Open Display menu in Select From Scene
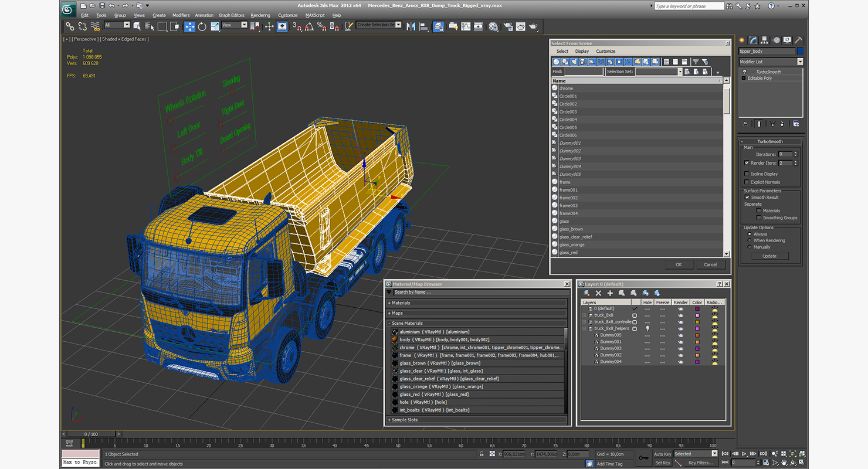This screenshot has width=868, height=469. point(582,51)
